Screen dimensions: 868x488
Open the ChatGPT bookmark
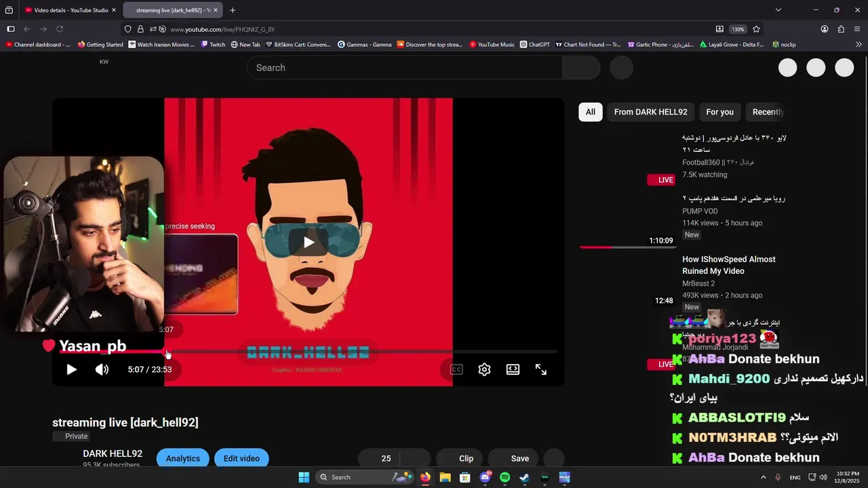pos(535,45)
